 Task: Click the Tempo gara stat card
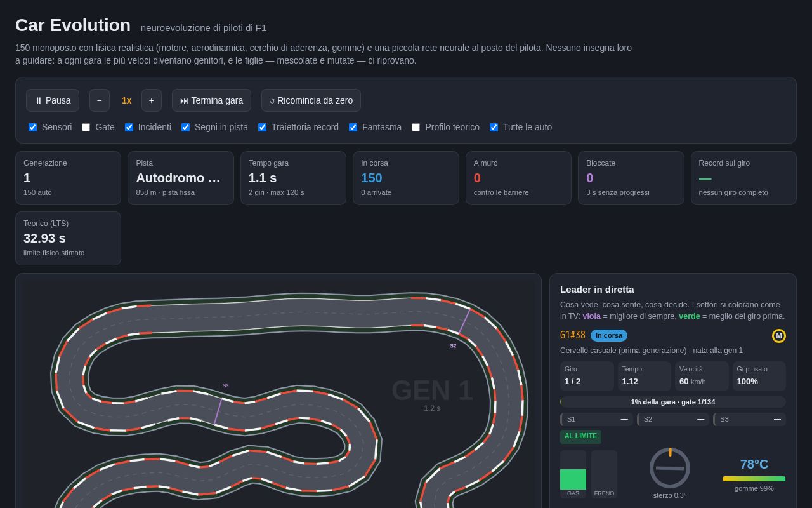(x=293, y=178)
